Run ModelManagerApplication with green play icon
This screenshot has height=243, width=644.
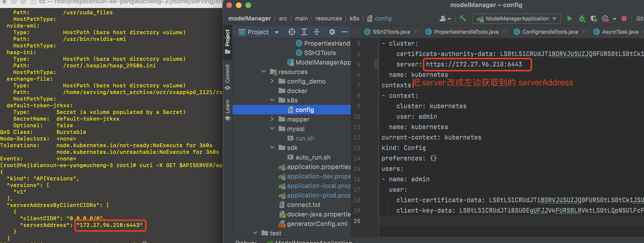[x=569, y=19]
